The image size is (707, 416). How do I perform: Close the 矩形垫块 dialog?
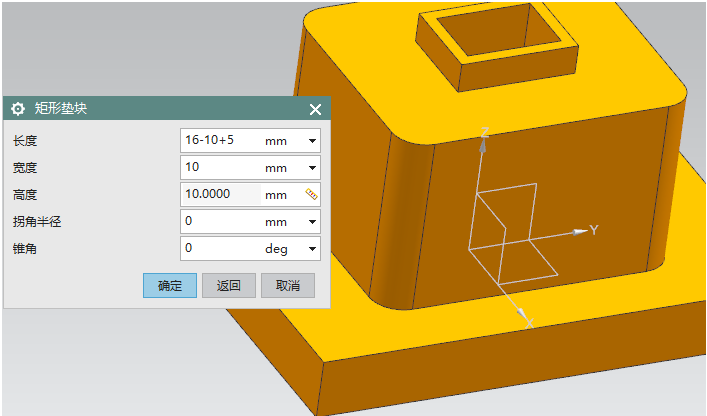315,109
